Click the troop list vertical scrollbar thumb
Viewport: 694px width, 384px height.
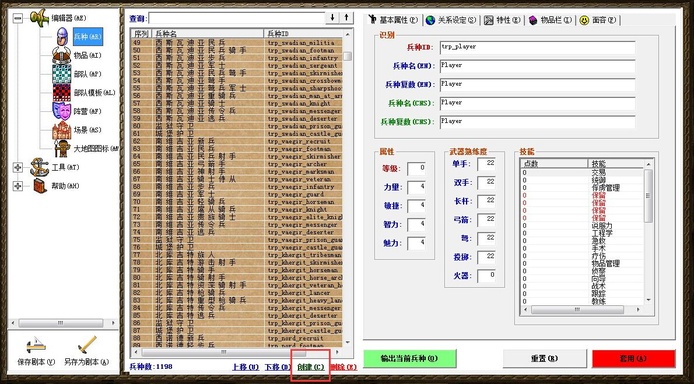click(x=347, y=56)
